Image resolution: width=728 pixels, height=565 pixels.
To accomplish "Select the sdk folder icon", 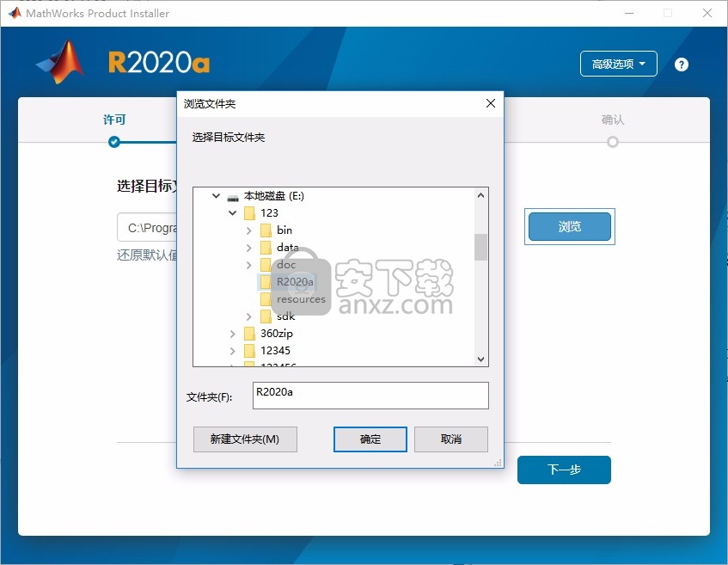I will click(266, 316).
